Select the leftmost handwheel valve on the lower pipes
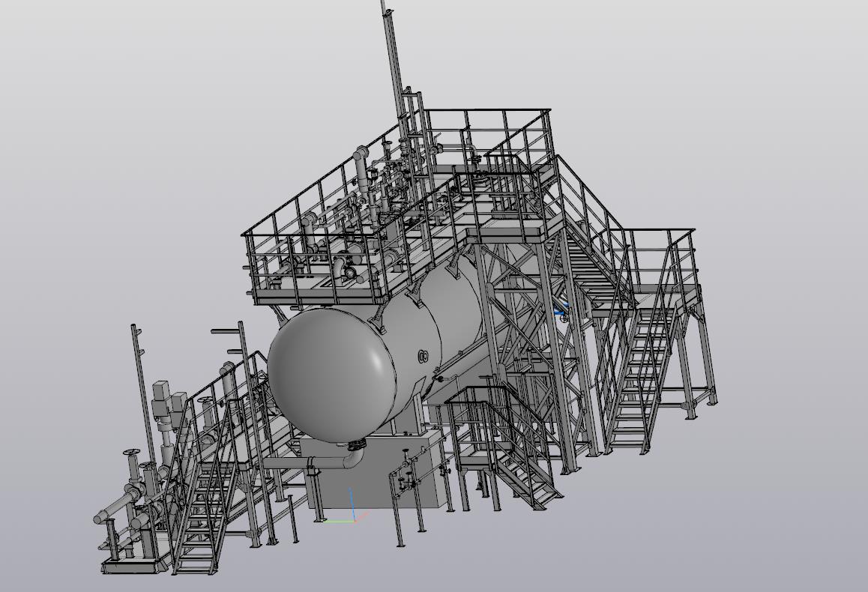Screen dimensions: 868x592 133,454
